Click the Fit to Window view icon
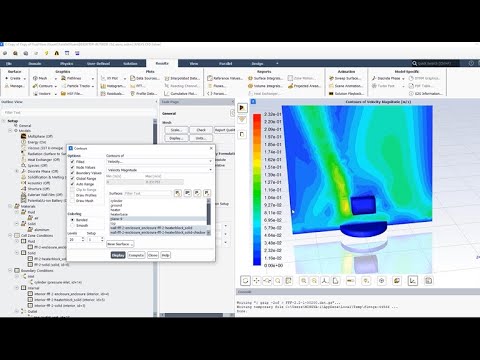 point(289,281)
